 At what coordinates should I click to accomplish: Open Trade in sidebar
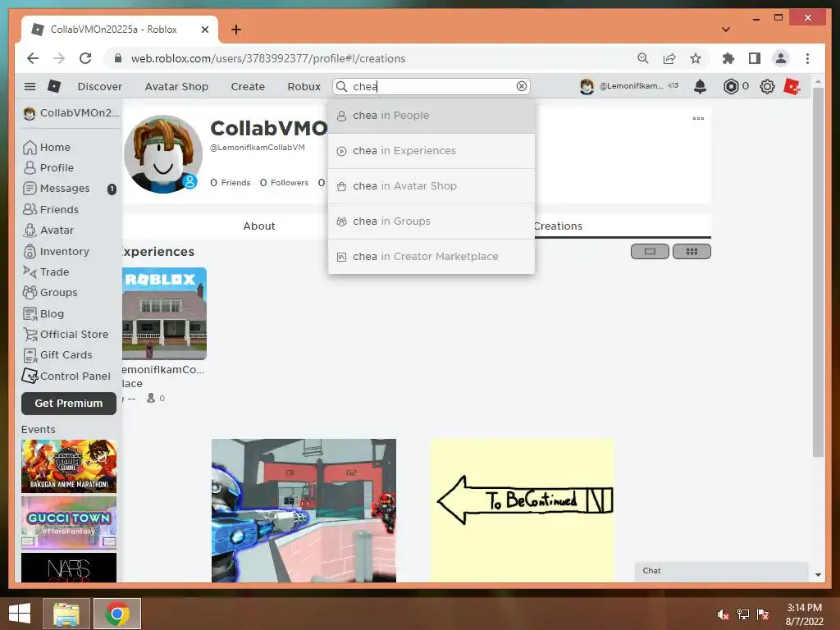(x=46, y=272)
